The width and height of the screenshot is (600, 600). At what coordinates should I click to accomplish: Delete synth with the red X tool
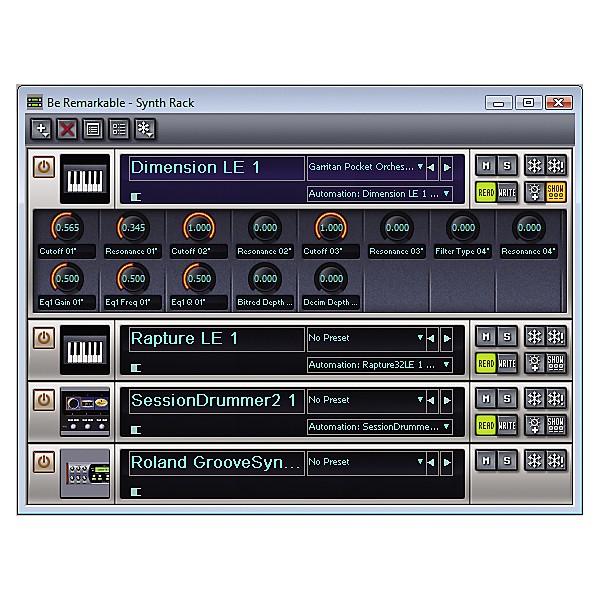click(x=67, y=129)
